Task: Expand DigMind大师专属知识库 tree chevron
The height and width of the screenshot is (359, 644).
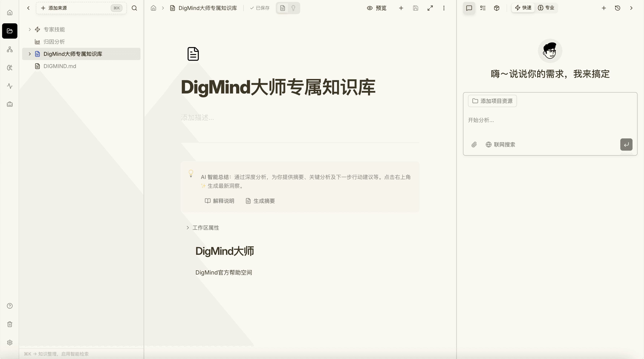Action: pyautogui.click(x=29, y=54)
